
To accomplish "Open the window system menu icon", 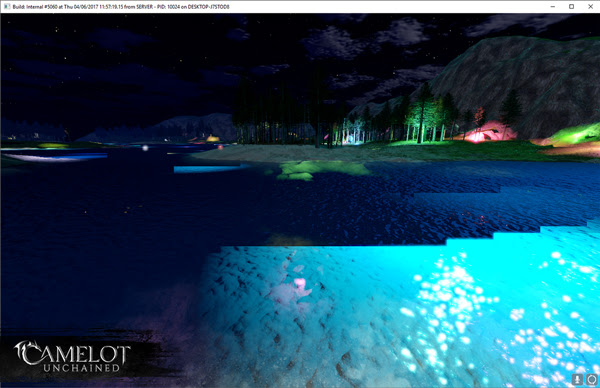I will tap(7, 7).
